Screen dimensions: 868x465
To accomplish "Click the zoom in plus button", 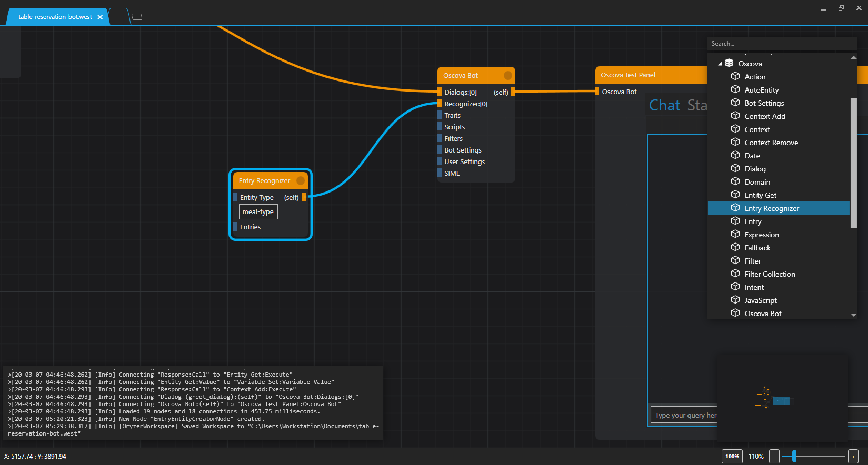I will click(x=853, y=456).
